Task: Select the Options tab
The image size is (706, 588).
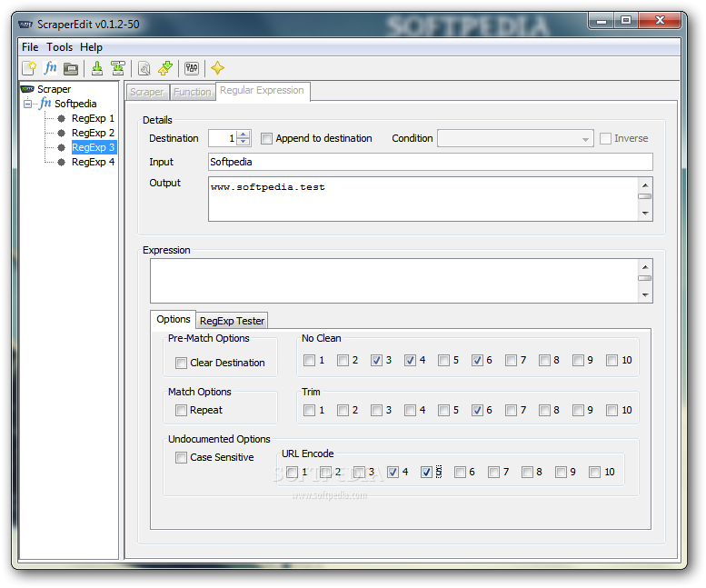Action: point(174,319)
